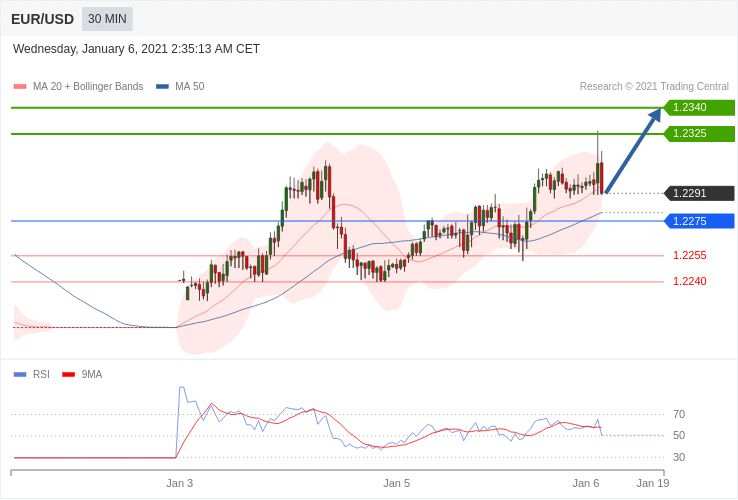The height and width of the screenshot is (500, 738).
Task: Click the MA 50 blue legend swatch
Action: 162,87
